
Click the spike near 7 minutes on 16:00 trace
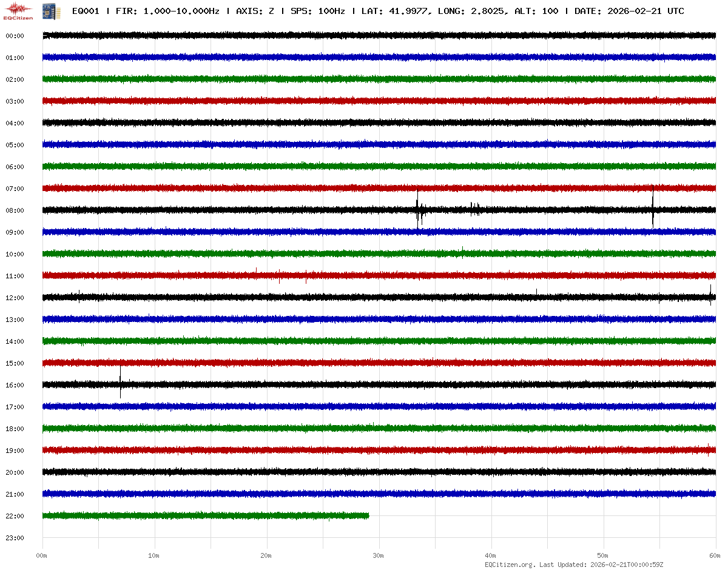(120, 383)
